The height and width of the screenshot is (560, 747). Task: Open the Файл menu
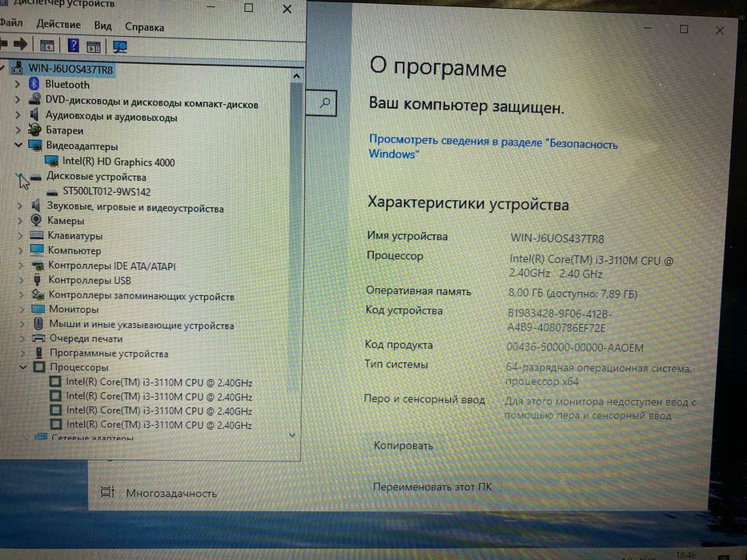tap(10, 22)
